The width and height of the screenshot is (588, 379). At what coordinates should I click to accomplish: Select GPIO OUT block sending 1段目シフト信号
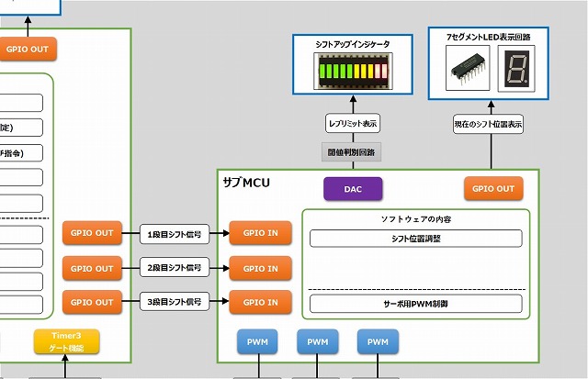[92, 233]
